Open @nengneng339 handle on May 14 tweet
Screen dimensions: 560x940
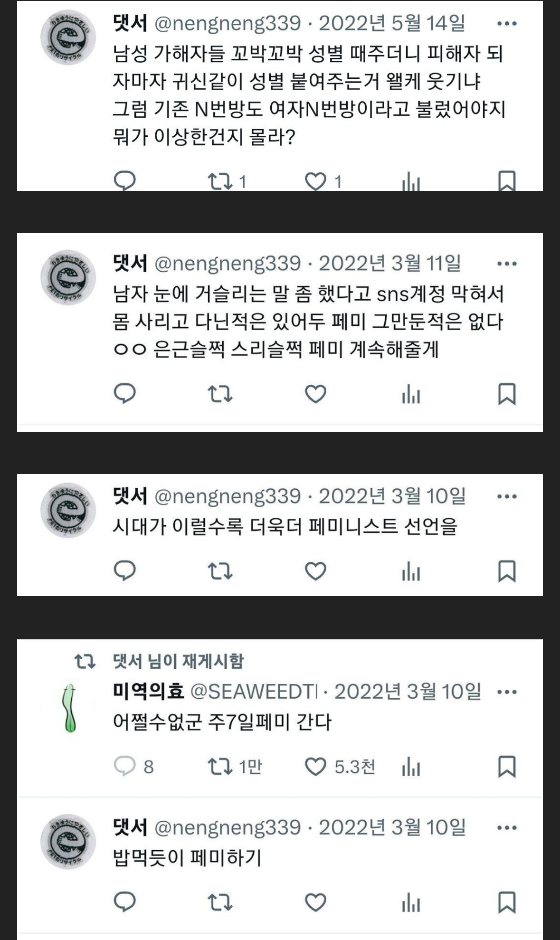(228, 24)
